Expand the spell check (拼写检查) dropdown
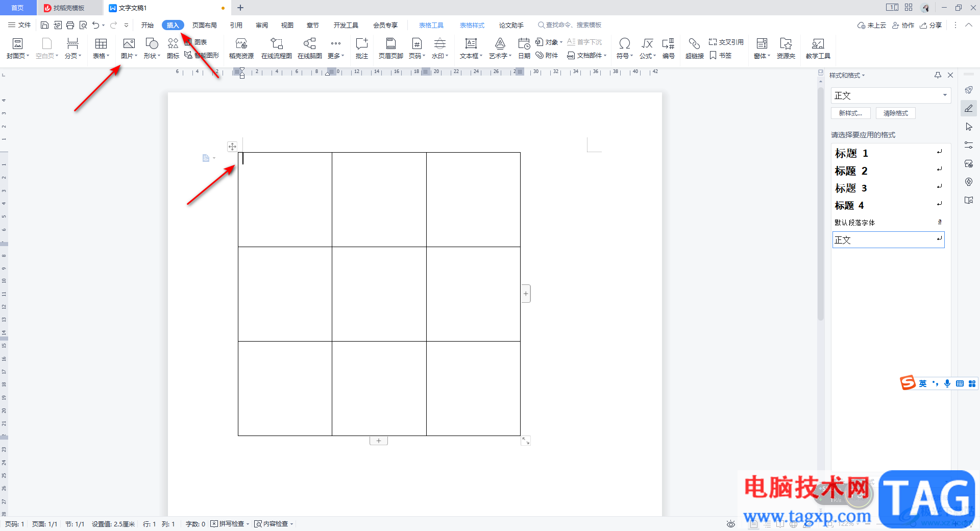This screenshot has height=531, width=980. click(x=248, y=524)
